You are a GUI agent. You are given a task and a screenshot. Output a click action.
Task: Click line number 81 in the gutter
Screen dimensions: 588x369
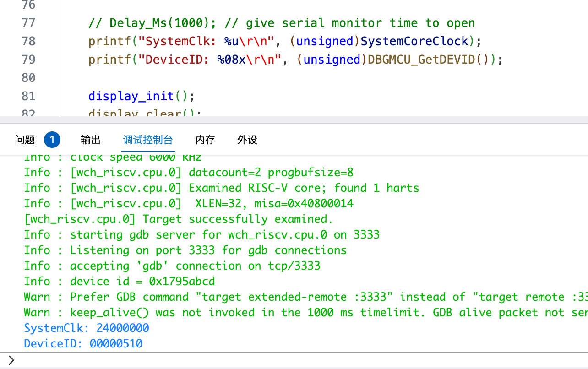pyautogui.click(x=28, y=96)
